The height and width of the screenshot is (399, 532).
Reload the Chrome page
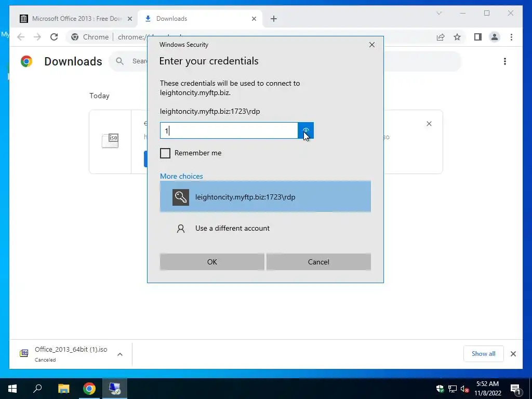(54, 37)
